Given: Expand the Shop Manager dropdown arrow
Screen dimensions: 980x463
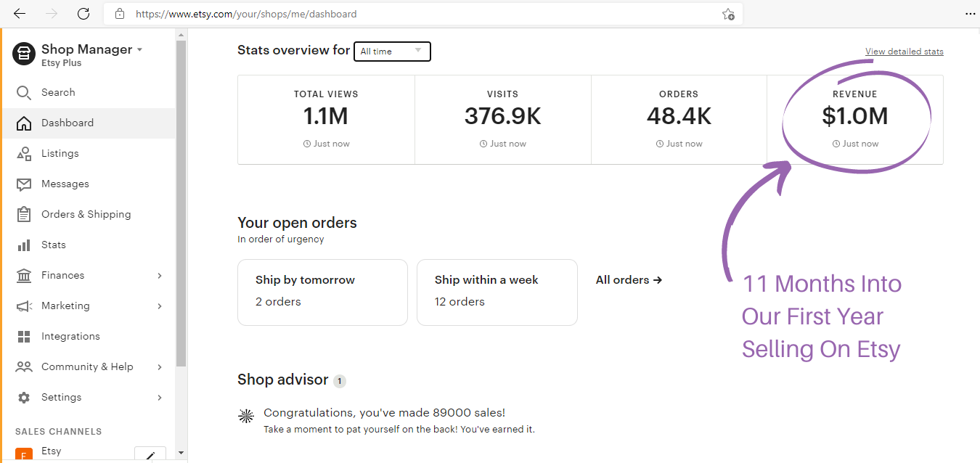Looking at the screenshot, I should click(x=139, y=50).
